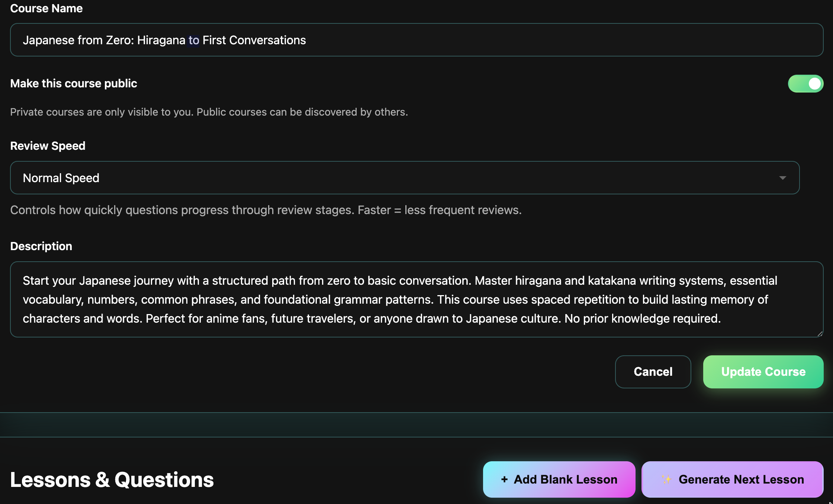Click the Update Course gradient button
This screenshot has width=833, height=504.
tap(763, 372)
